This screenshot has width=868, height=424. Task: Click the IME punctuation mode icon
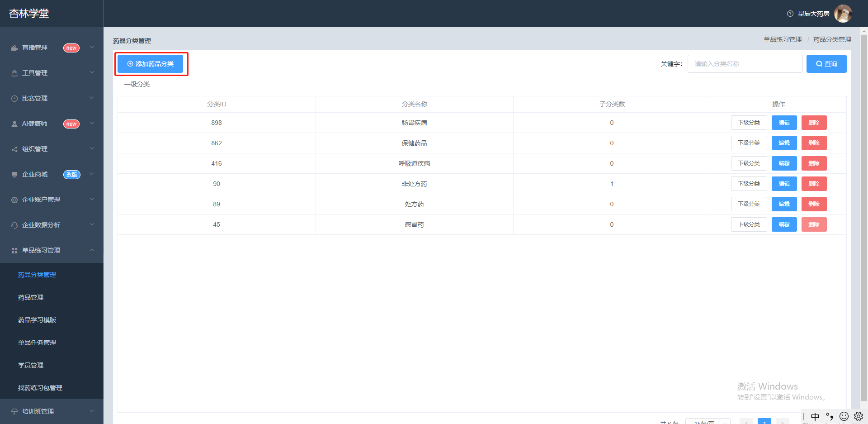830,417
